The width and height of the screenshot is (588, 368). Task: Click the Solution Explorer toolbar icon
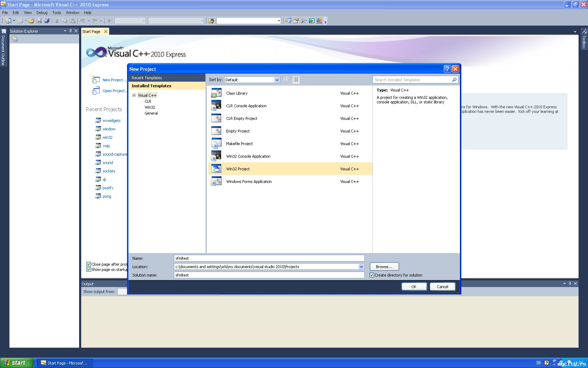(288, 21)
